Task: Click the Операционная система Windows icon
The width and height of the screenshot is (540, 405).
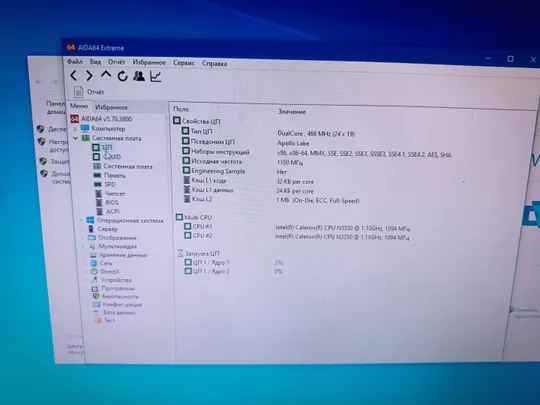Action: click(90, 220)
